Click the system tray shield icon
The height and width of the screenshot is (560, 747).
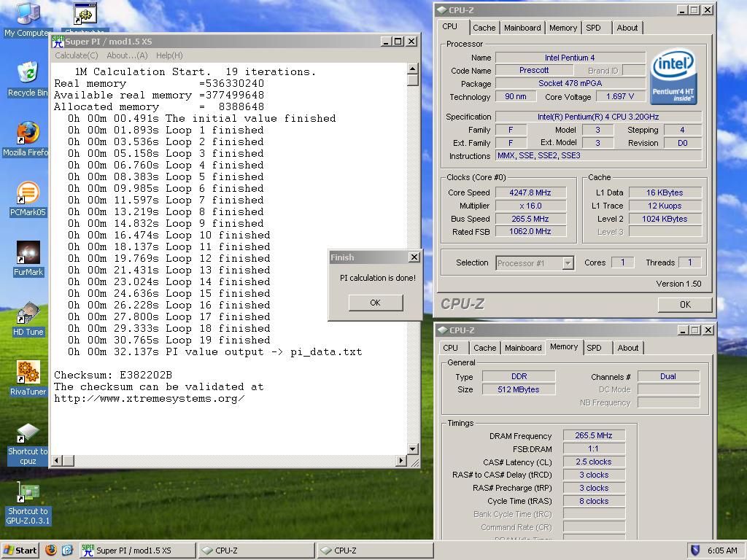point(695,551)
